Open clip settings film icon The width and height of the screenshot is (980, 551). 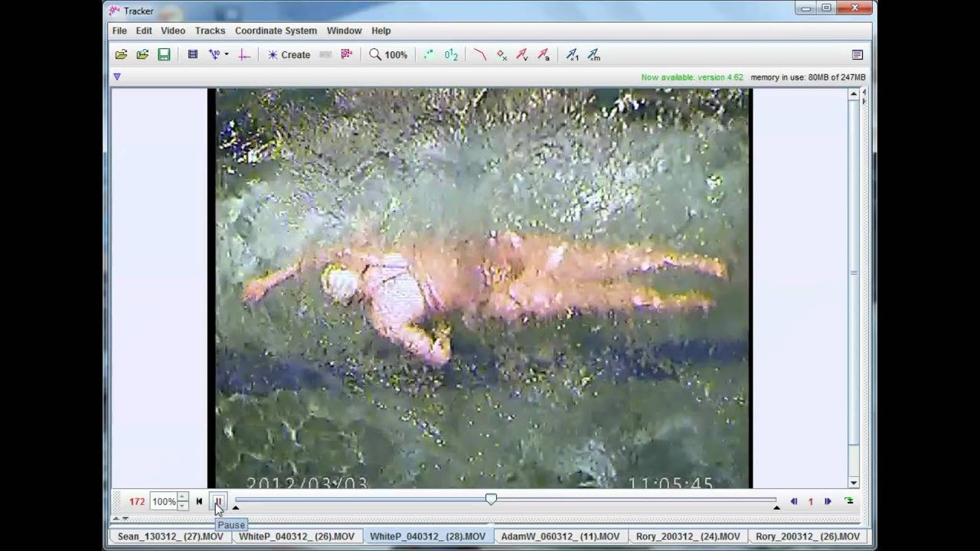coord(193,54)
